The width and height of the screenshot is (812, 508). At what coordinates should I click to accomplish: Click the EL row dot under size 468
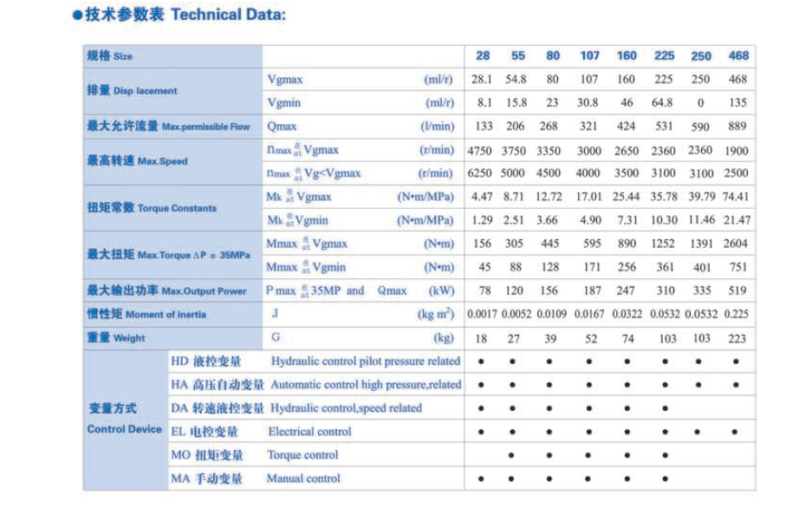coord(737,431)
